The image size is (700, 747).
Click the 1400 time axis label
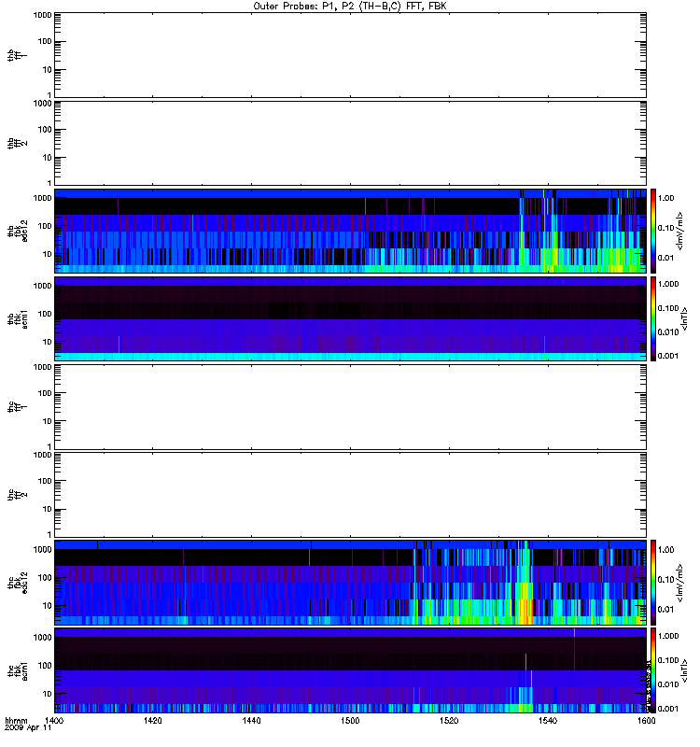(54, 721)
